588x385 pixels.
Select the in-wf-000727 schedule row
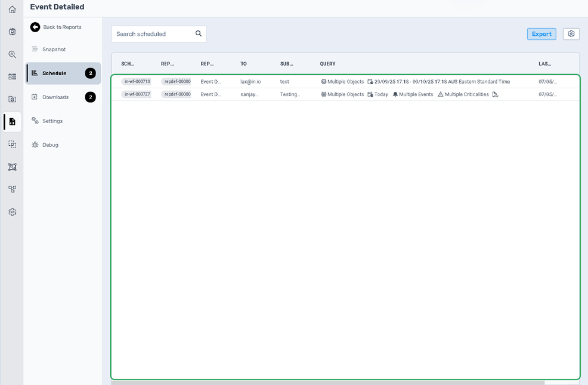click(x=345, y=94)
